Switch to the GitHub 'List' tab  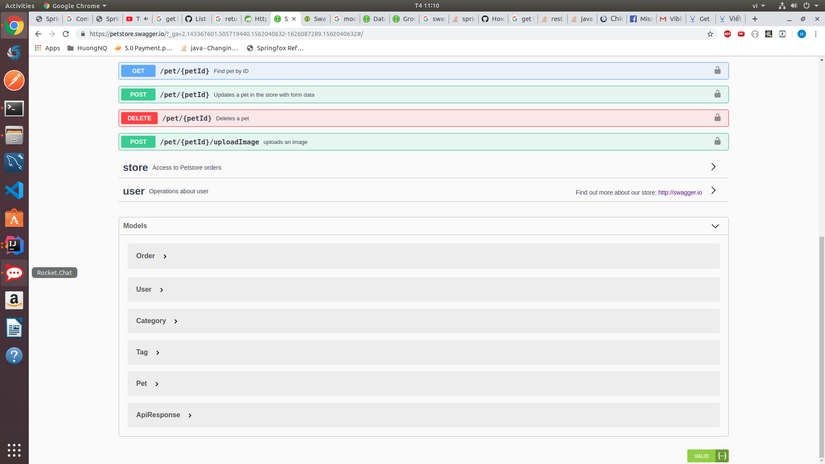click(196, 18)
